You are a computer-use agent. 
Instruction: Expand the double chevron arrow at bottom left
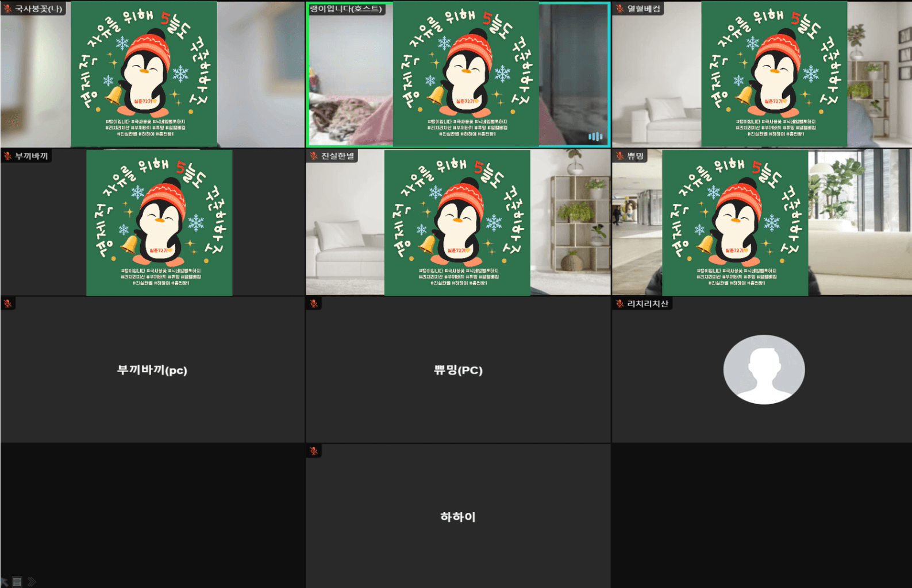tap(32, 582)
